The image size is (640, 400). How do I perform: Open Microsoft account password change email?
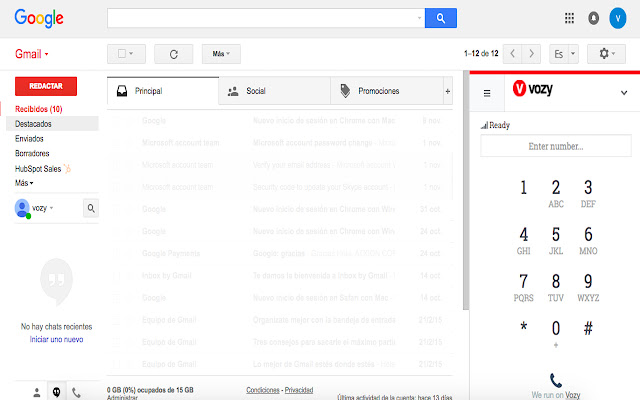[280, 143]
